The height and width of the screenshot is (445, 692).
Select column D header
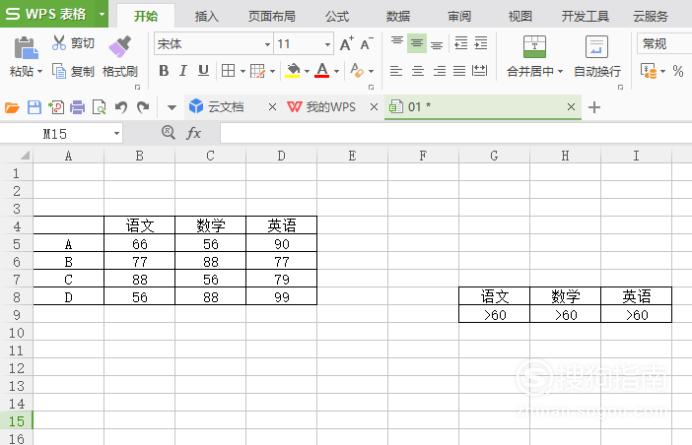click(281, 156)
